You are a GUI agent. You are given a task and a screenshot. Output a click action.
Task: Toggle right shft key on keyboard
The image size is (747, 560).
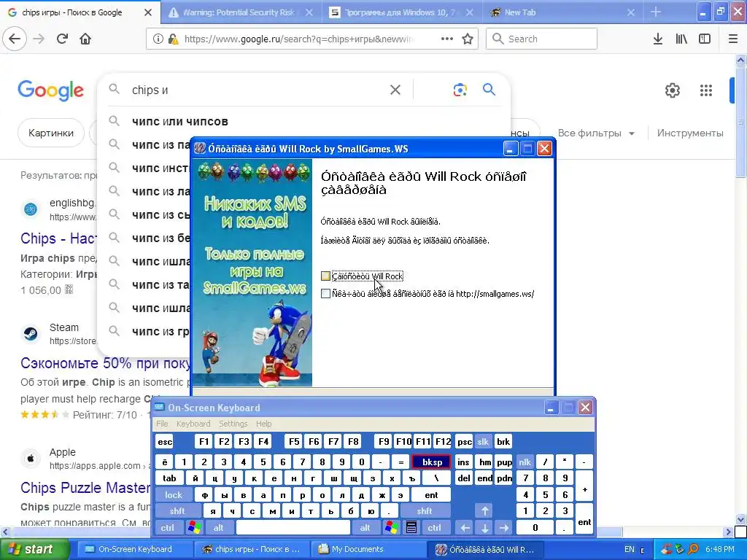[425, 511]
